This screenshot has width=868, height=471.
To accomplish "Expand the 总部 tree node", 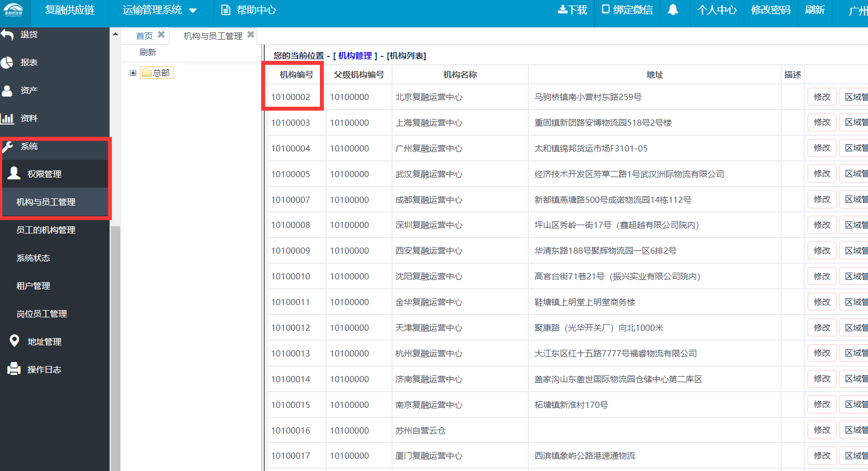I will coord(133,73).
